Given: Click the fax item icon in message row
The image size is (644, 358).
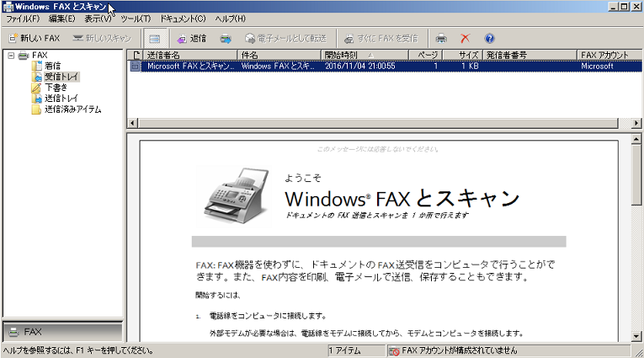Looking at the screenshot, I should [x=136, y=67].
